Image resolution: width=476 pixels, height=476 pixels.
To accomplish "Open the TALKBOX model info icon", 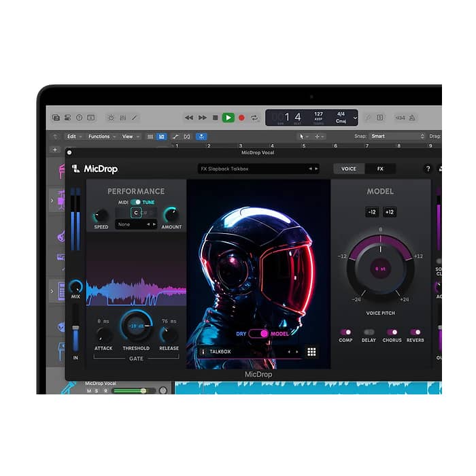I will pos(203,352).
